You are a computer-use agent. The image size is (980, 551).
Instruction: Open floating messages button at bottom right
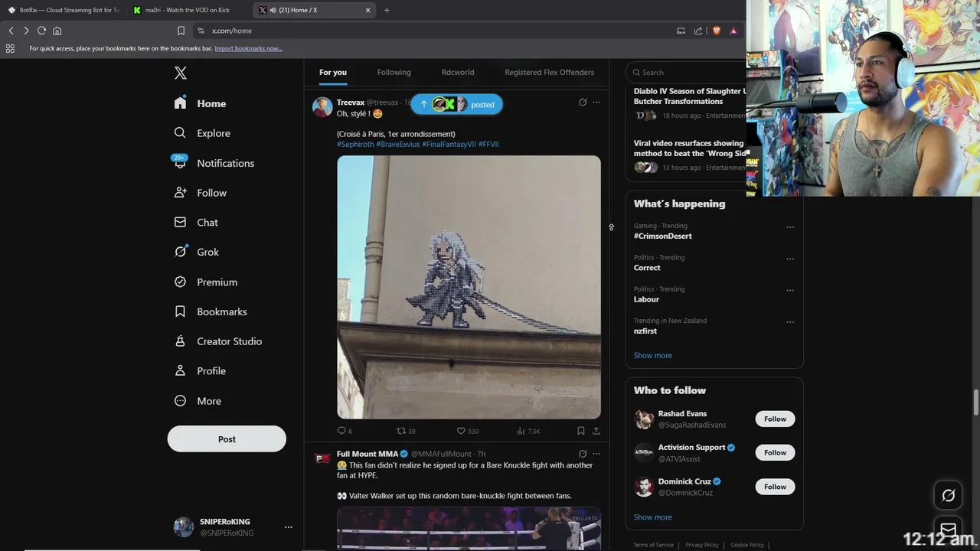point(948,530)
